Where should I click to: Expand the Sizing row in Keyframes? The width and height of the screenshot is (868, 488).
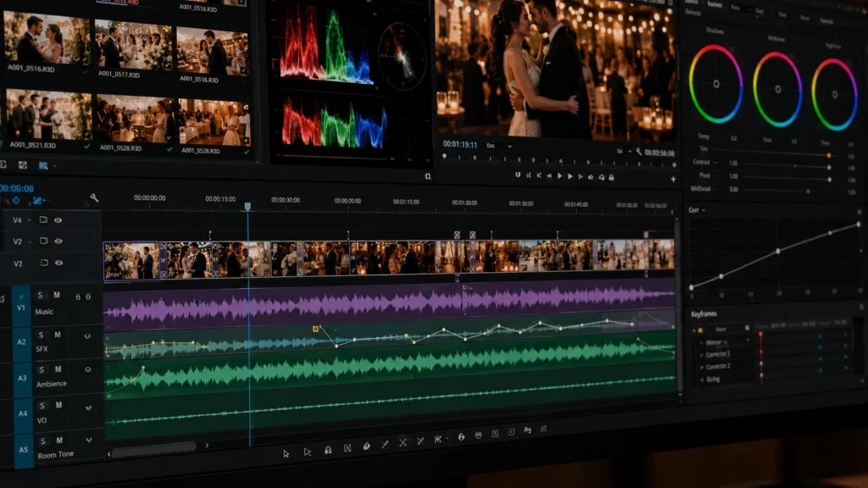coord(702,380)
